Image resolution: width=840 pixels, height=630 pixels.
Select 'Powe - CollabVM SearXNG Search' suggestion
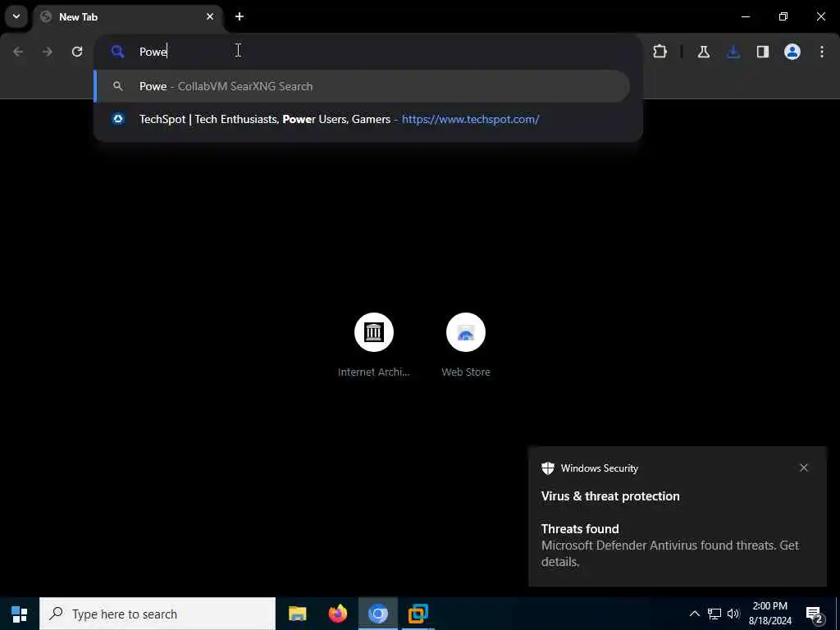[362, 86]
